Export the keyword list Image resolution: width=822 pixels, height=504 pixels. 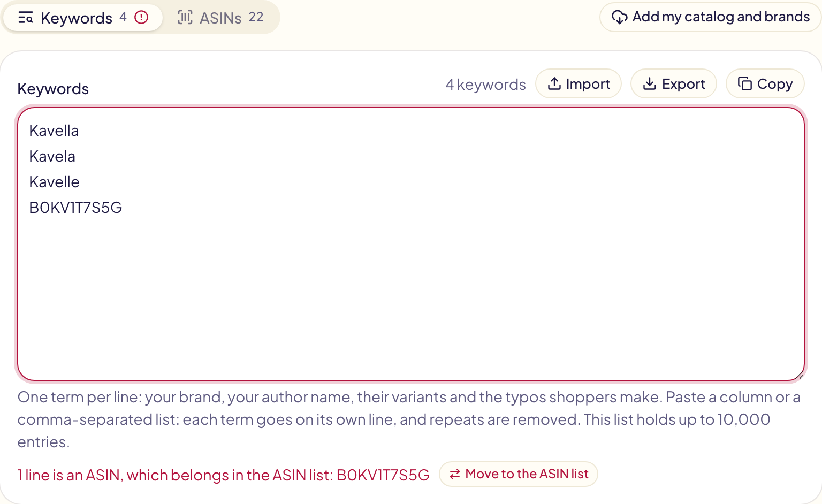pos(674,83)
